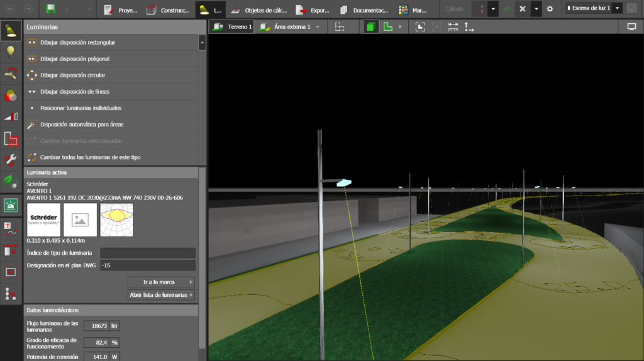The height and width of the screenshot is (361, 644).
Task: Click the monitor display icon in view toolbar
Action: tap(631, 27)
